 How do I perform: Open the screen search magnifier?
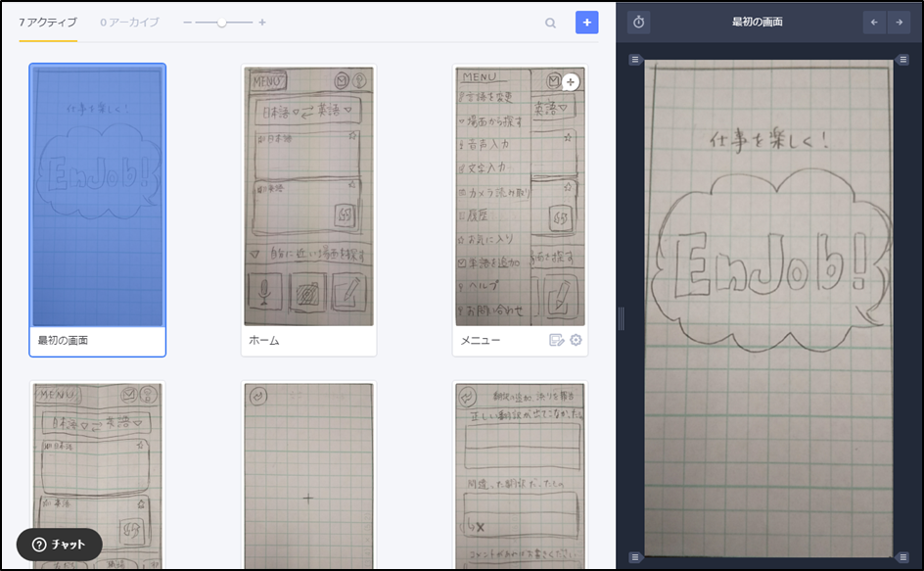coord(550,23)
